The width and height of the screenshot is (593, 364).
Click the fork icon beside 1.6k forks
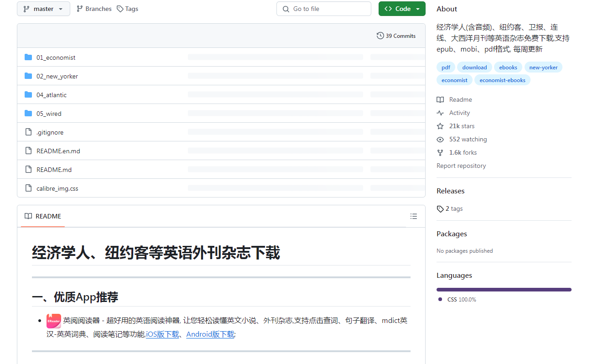pyautogui.click(x=440, y=152)
